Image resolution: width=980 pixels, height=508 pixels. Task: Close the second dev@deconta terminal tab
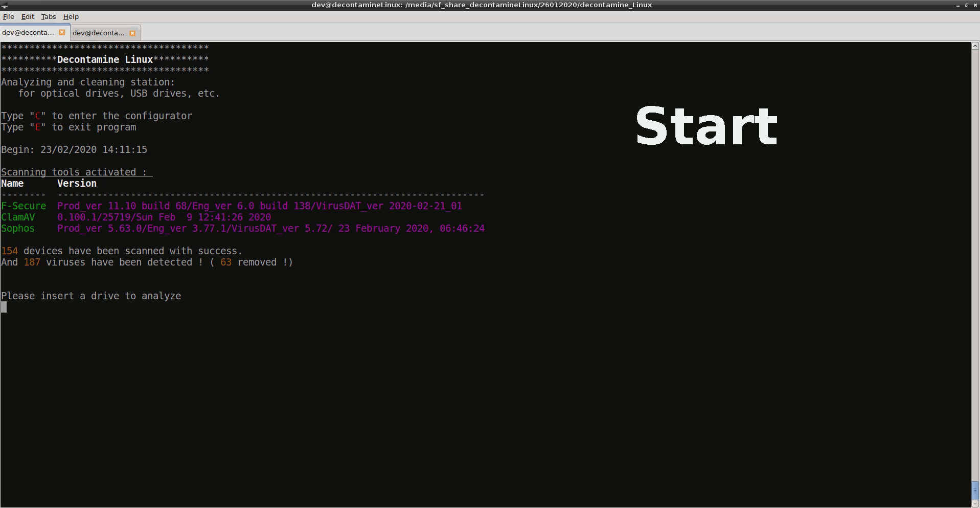[x=132, y=33]
